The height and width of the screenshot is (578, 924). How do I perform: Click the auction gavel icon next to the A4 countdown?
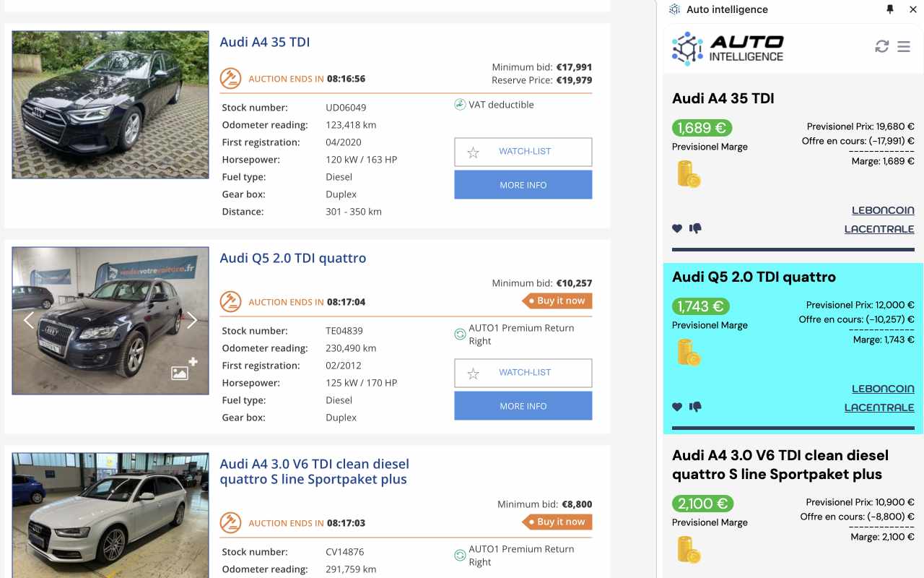coord(231,78)
